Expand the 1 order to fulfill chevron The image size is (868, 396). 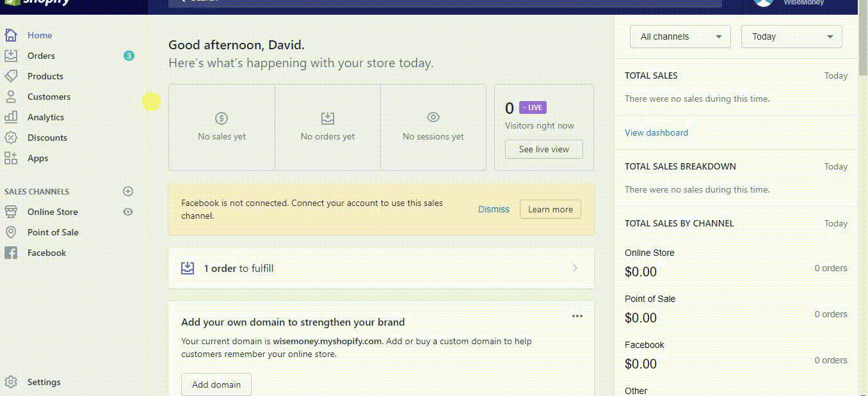pyautogui.click(x=575, y=268)
